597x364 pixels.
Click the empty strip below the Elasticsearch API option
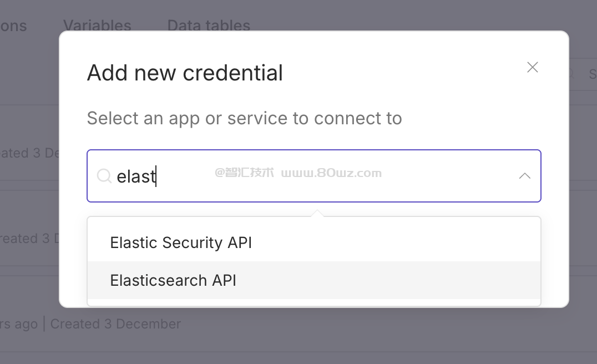click(x=313, y=302)
